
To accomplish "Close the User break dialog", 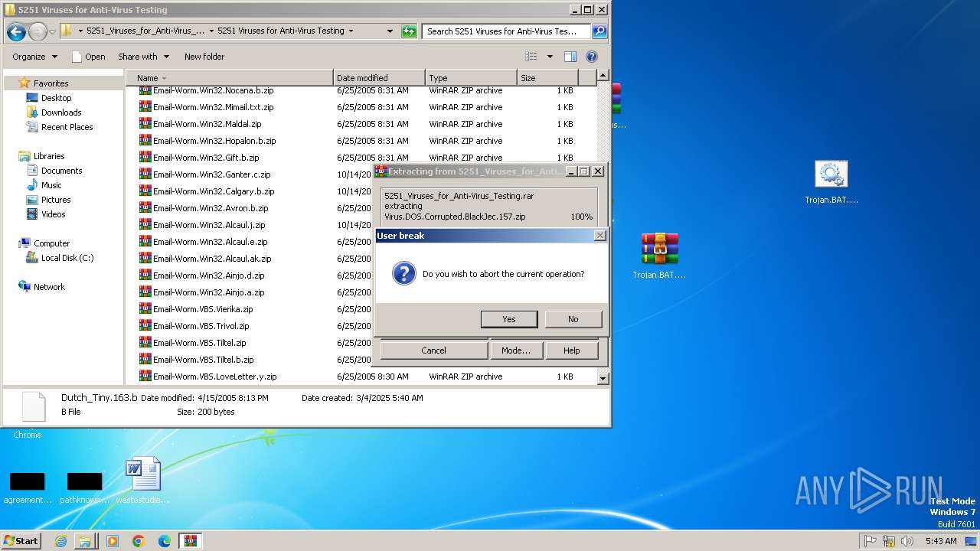I will click(599, 236).
